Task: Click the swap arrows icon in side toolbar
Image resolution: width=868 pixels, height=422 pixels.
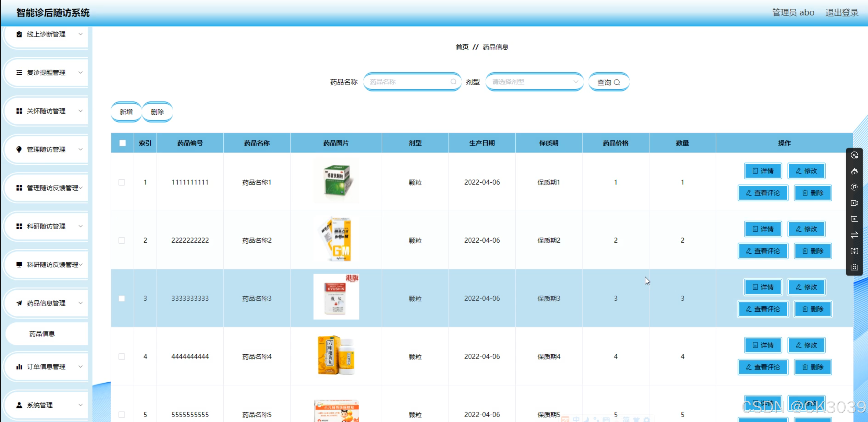Action: coord(854,235)
